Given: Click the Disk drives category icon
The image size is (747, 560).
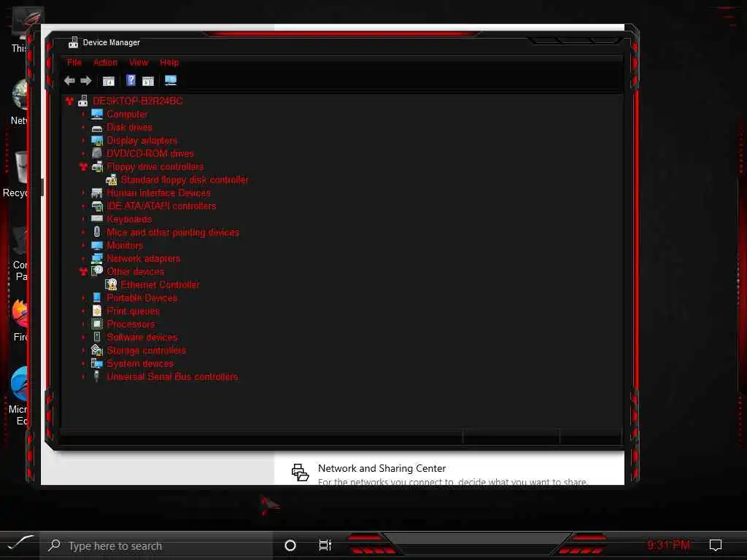Looking at the screenshot, I should click(97, 128).
